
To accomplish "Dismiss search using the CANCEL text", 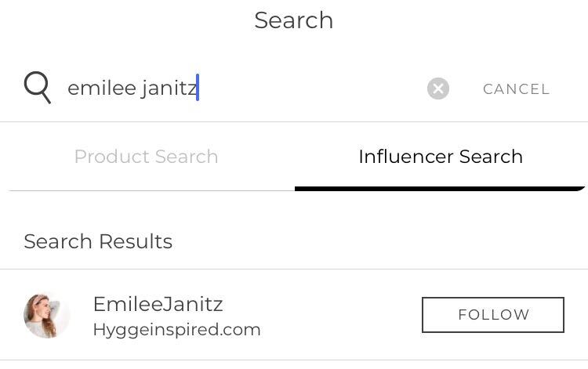I will pyautogui.click(x=516, y=89).
